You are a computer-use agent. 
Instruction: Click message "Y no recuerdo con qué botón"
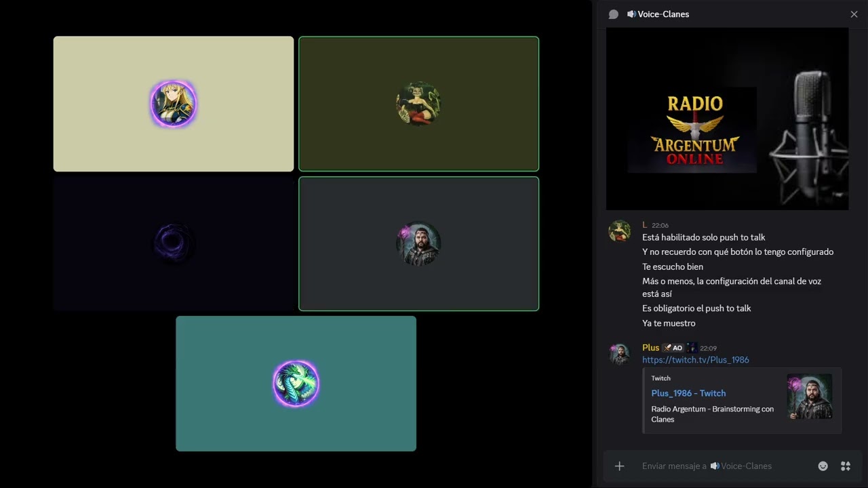738,251
